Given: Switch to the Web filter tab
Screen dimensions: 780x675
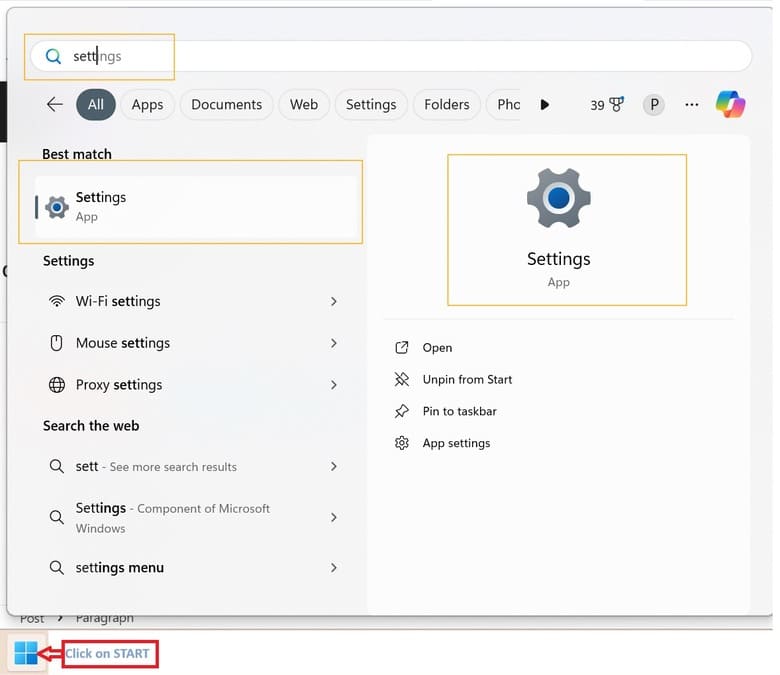Looking at the screenshot, I should coord(304,104).
